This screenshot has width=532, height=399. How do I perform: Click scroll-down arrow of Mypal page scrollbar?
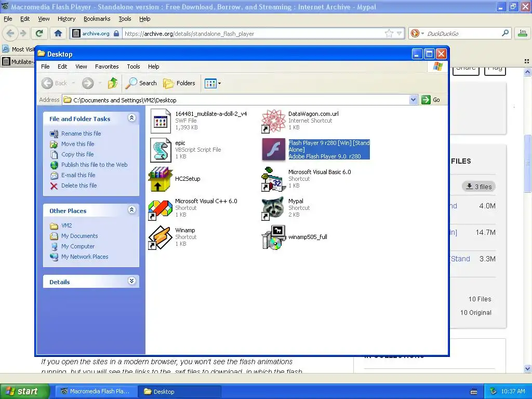point(527,368)
